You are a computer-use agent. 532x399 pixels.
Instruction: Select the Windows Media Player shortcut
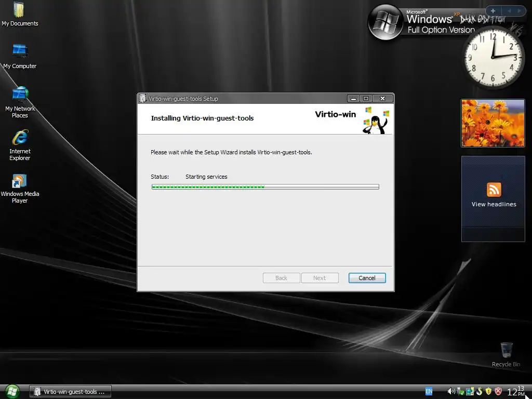20,188
